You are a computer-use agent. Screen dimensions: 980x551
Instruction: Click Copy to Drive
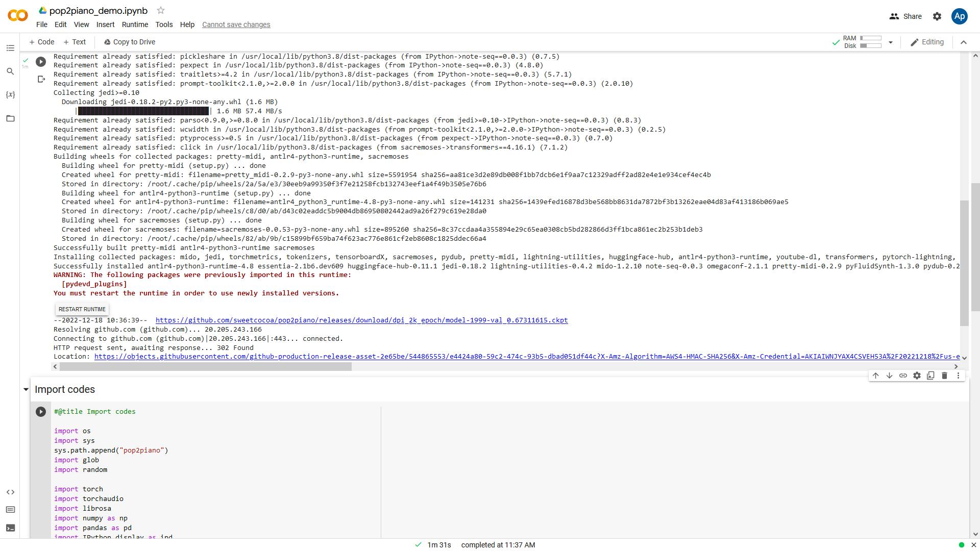[129, 42]
